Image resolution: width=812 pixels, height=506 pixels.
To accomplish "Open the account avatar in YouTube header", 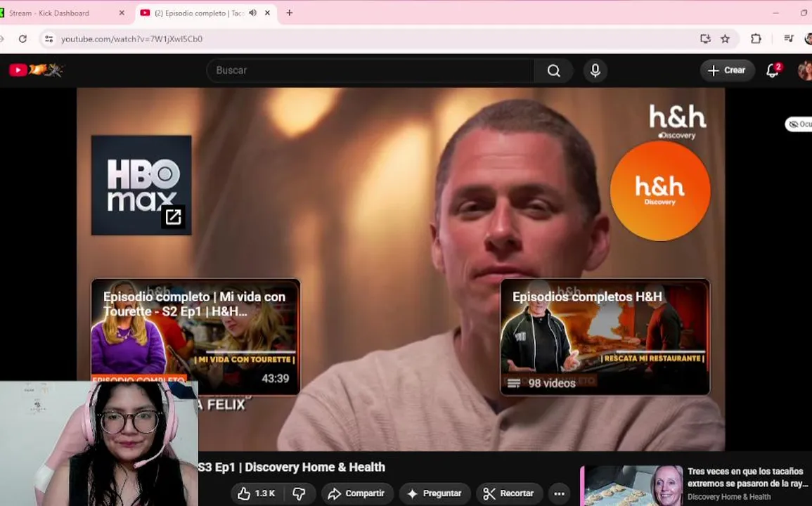I will click(x=805, y=70).
